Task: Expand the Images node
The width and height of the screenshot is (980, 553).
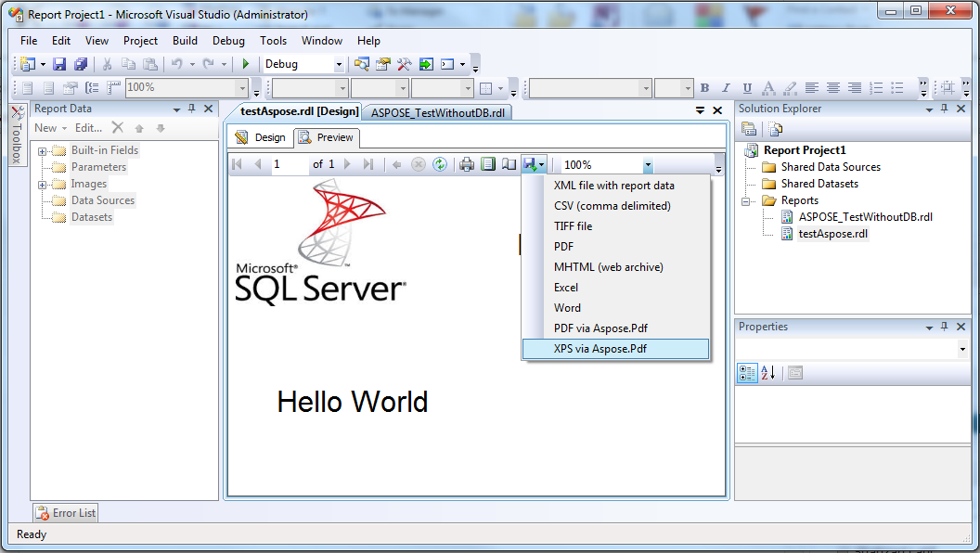Action: click(42, 185)
